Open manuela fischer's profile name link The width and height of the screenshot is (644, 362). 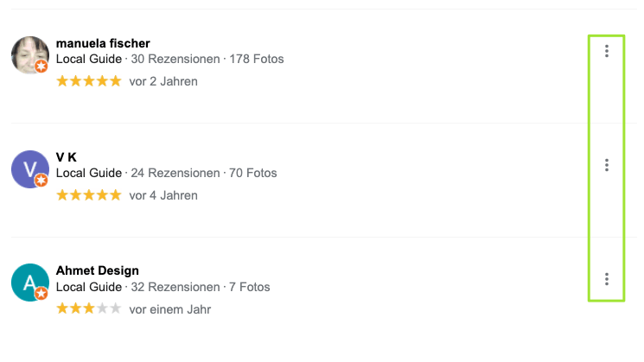coord(102,43)
